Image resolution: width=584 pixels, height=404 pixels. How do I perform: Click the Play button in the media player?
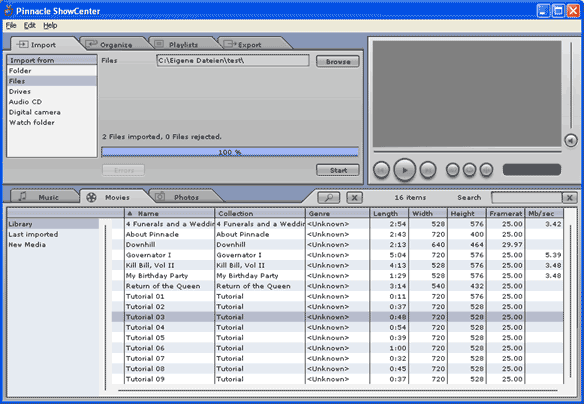click(404, 170)
